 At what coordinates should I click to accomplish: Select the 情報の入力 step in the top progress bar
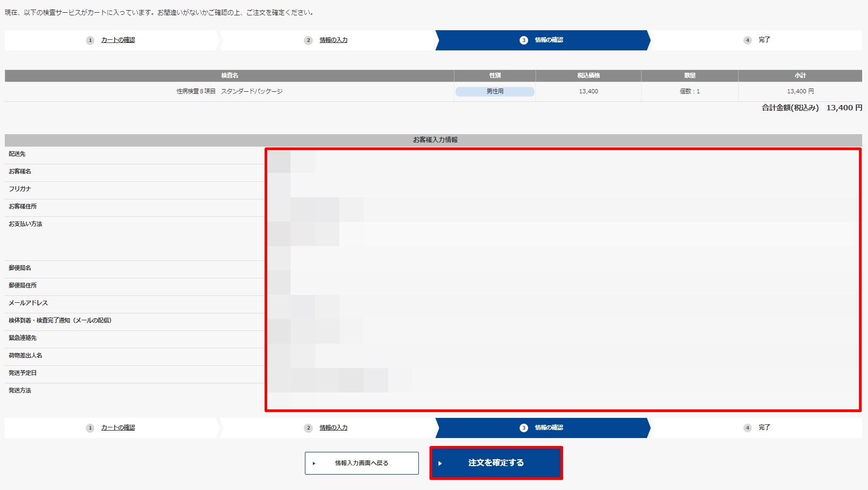coord(332,40)
